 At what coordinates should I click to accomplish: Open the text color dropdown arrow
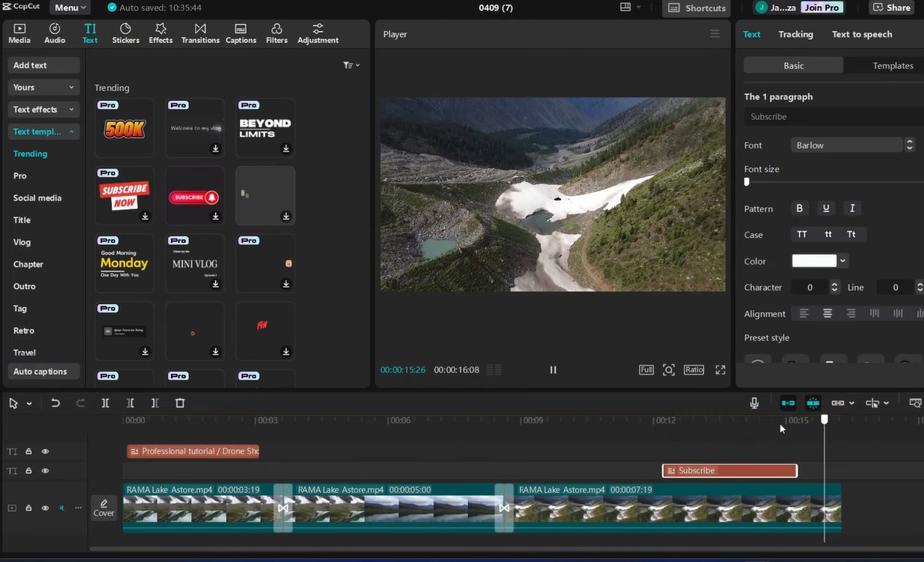tap(843, 260)
